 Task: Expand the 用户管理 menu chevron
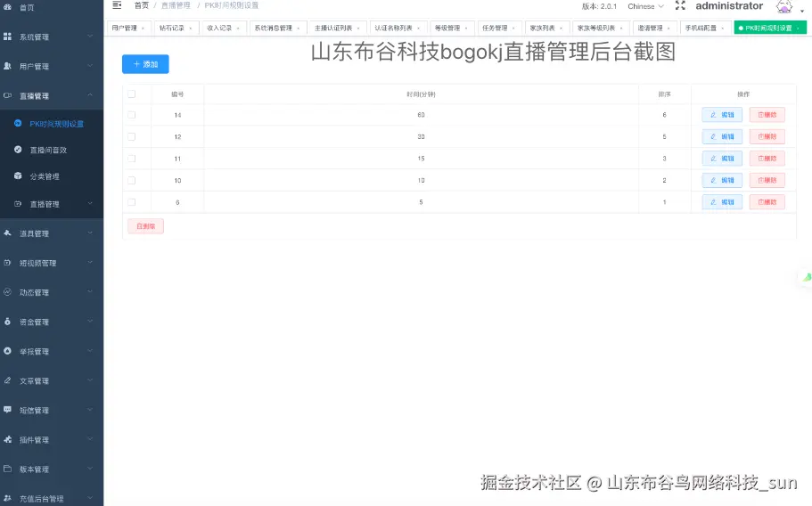coord(90,66)
